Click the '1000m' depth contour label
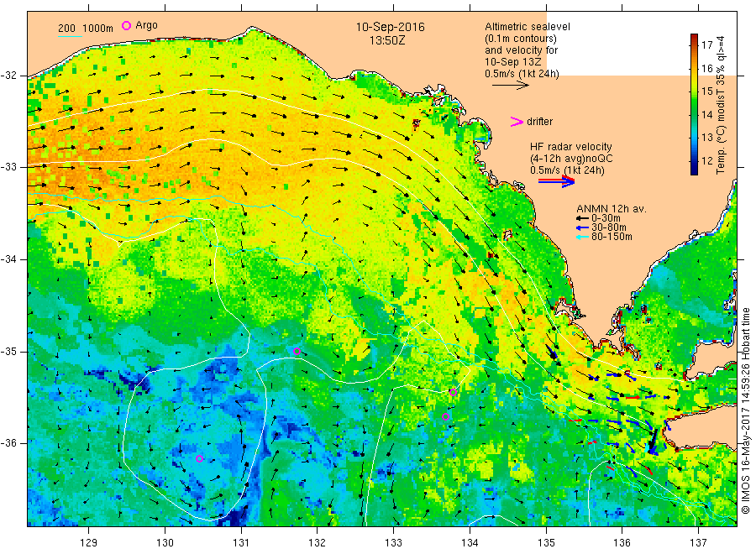This screenshot has height=554, width=756. point(98,29)
